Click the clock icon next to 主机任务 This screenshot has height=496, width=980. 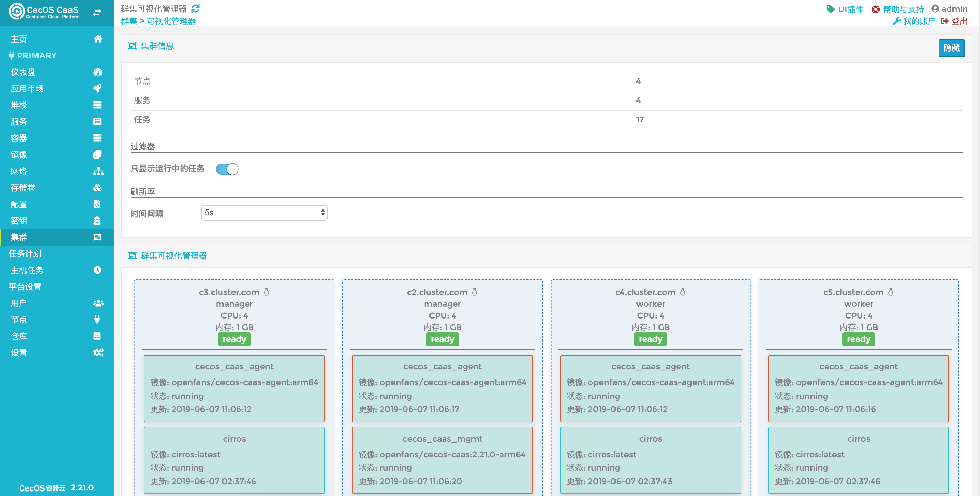click(97, 270)
